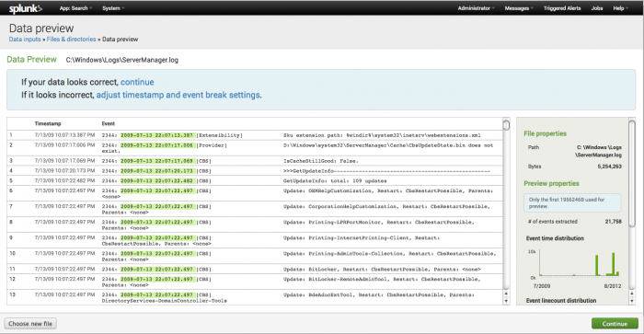
Task: Click file path C:\Windows\Logs\ServerManager.log text
Action: coord(122,60)
